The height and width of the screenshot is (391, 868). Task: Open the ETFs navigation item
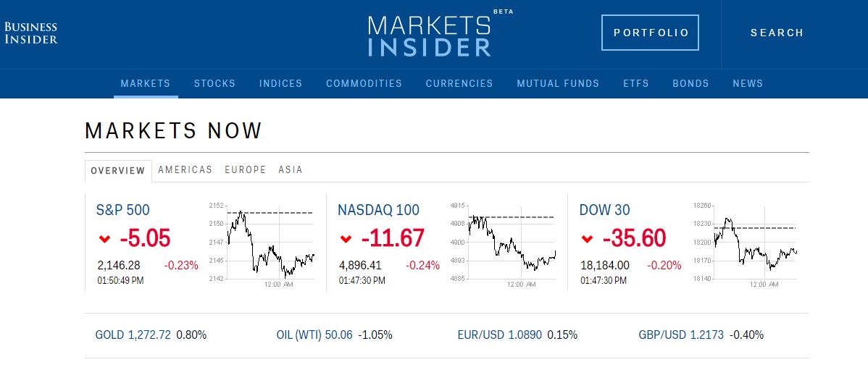click(x=635, y=83)
